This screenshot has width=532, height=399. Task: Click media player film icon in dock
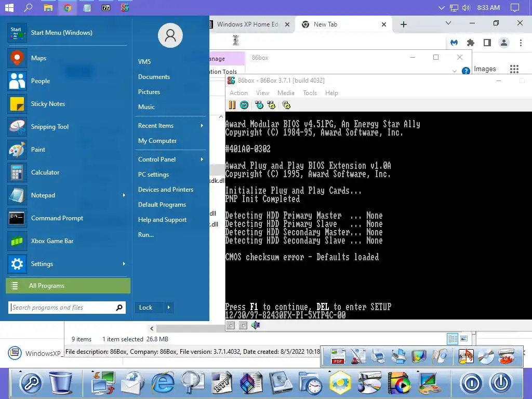pyautogui.click(x=398, y=383)
